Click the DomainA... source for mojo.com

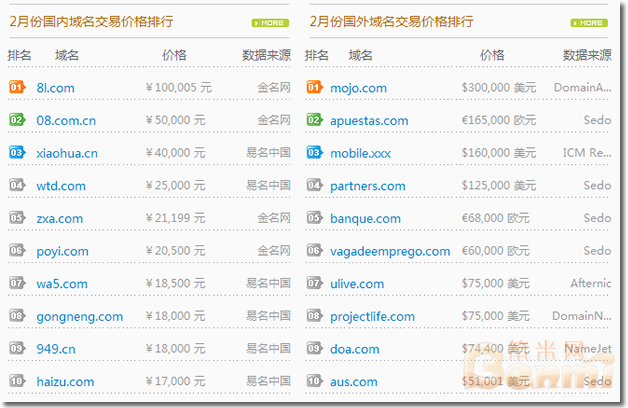[x=583, y=87]
